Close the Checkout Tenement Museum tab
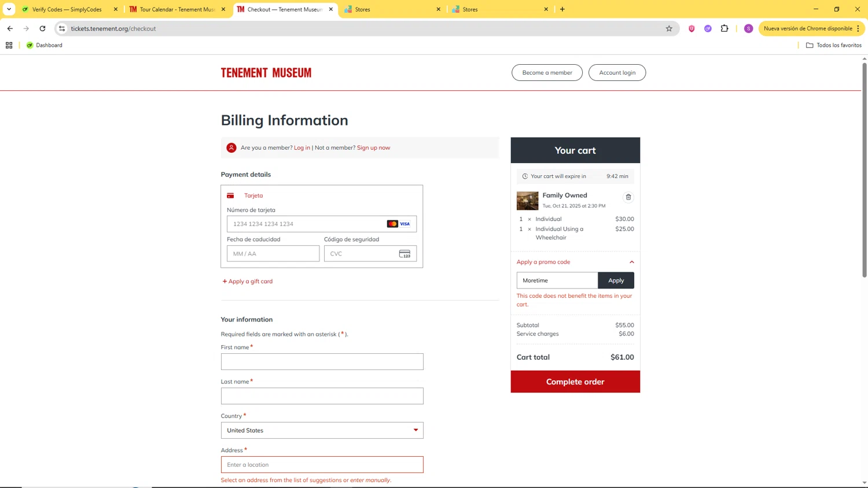 [331, 9]
